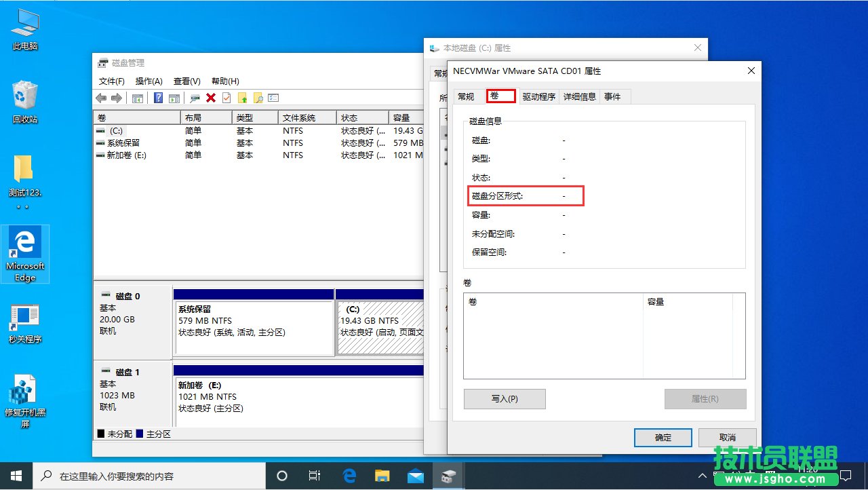Open the 事件 tab
This screenshot has width=868, height=490.
click(x=613, y=96)
